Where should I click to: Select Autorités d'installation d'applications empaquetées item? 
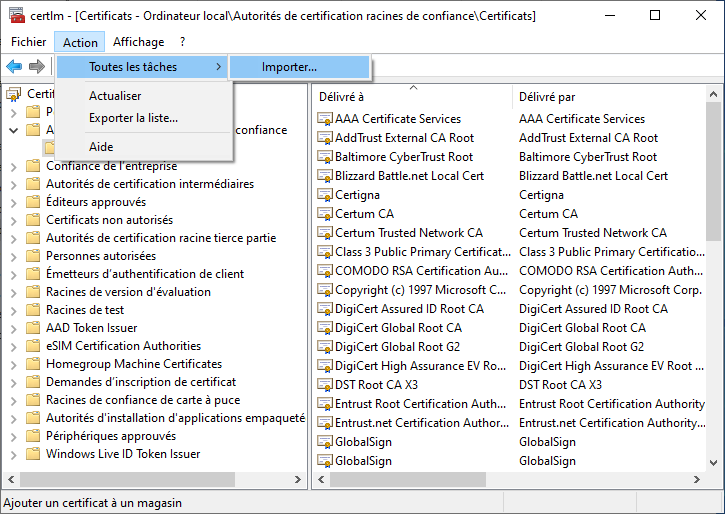click(x=175, y=418)
